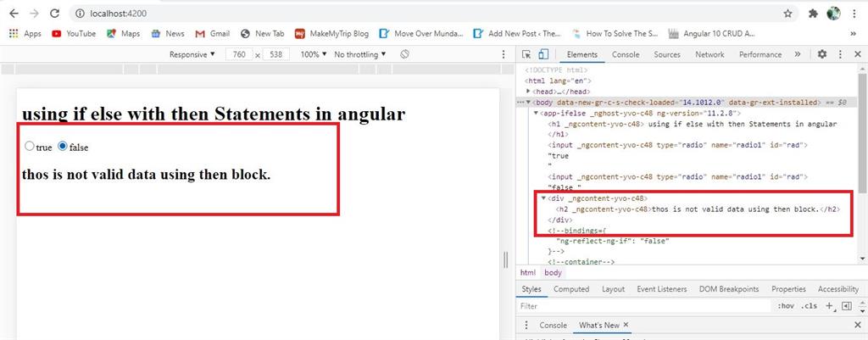Screen dimensions: 868x340
Task: Show more DevTools tabs chevron
Action: point(797,54)
